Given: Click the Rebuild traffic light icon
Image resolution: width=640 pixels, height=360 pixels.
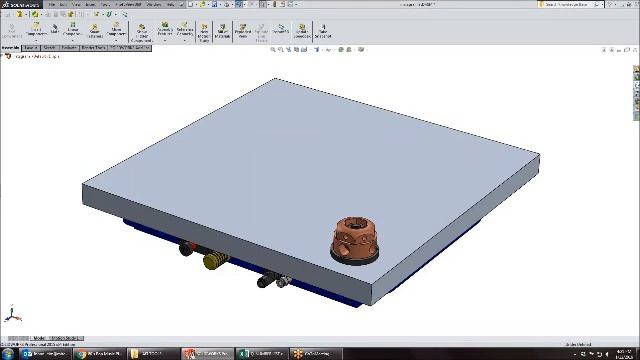Looking at the screenshot, I should (x=274, y=4).
